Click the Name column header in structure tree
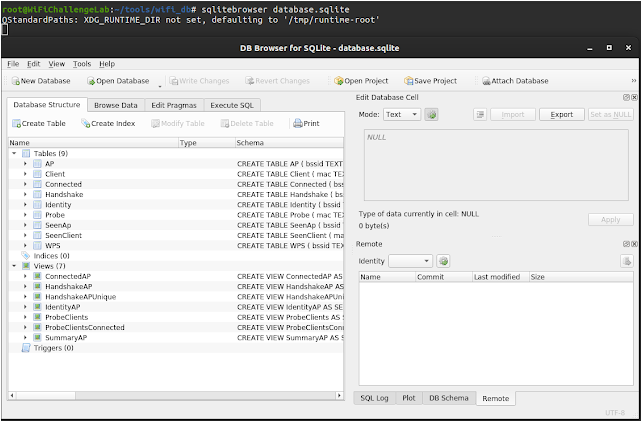 pos(93,143)
